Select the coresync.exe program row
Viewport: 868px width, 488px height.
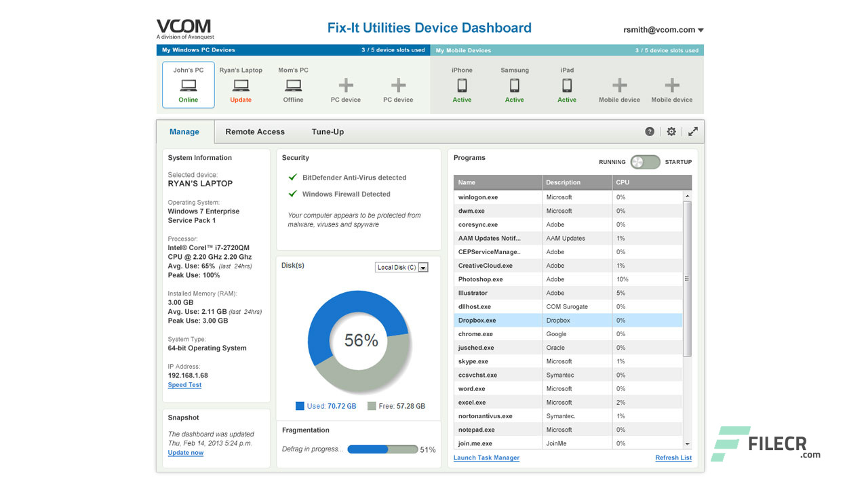[x=568, y=224]
